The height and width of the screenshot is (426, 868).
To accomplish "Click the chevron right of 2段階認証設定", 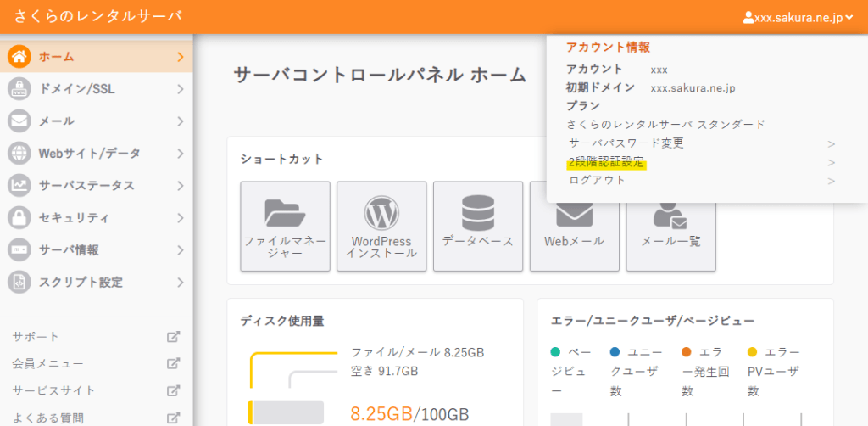I will point(831,162).
